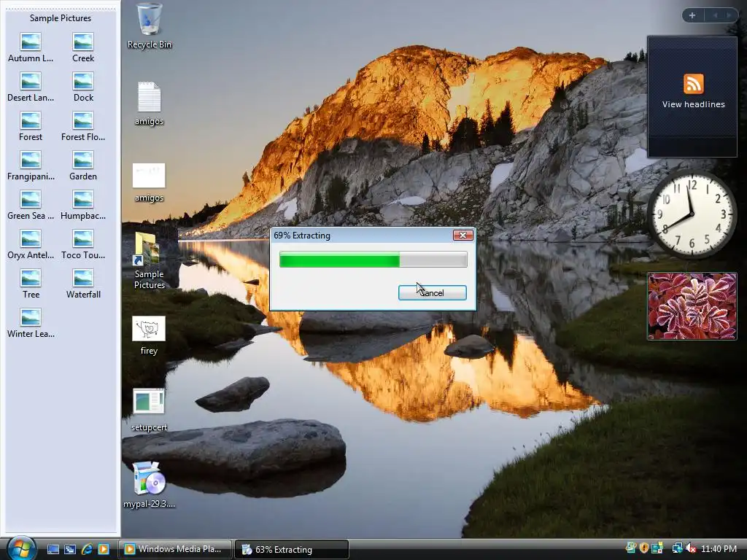Select the Desert Landscape picture icon
Screen dimensions: 747x560
tap(31, 87)
